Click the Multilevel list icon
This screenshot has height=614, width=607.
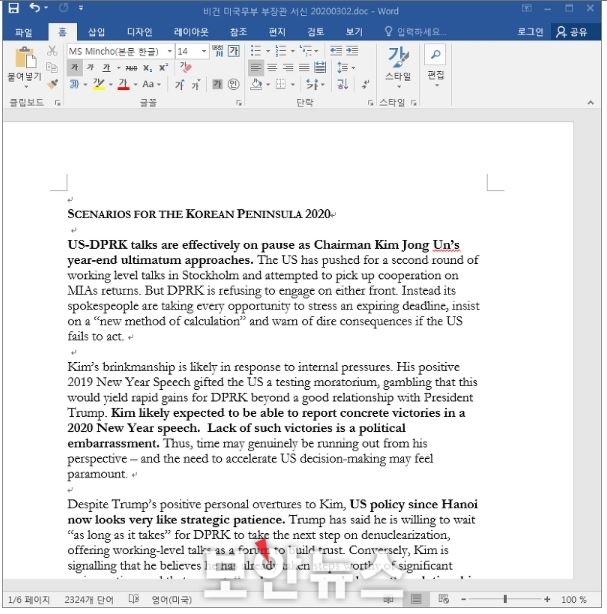[306, 51]
